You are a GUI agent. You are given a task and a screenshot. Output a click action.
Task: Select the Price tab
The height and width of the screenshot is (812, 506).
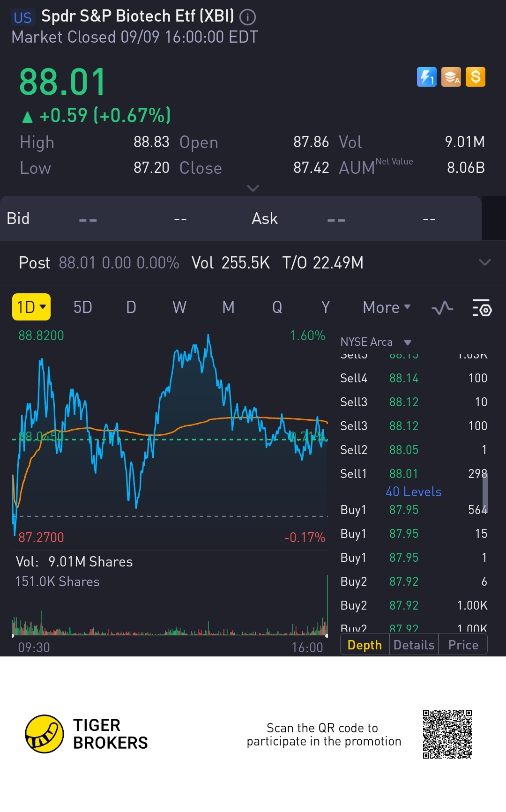463,645
